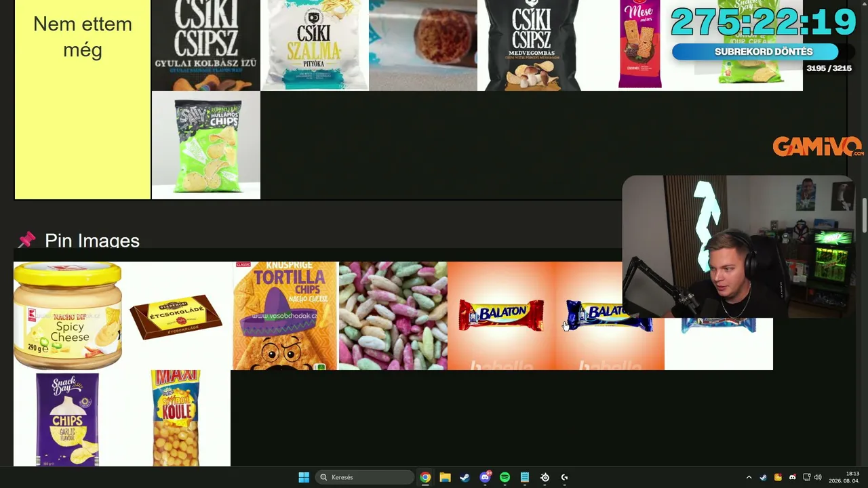Show hidden system tray icons
Image resolution: width=868 pixels, height=488 pixels.
(749, 477)
